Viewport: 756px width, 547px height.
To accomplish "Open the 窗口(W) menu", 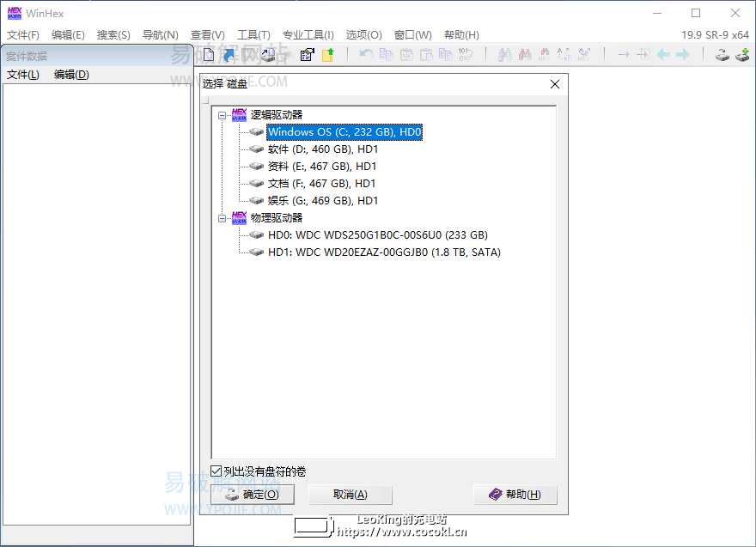I will click(x=412, y=34).
